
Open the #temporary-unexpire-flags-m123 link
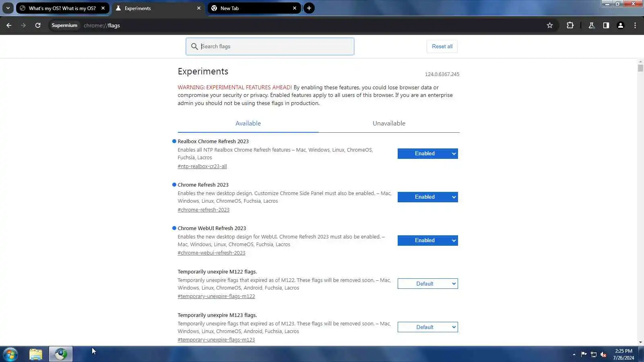coord(216,340)
